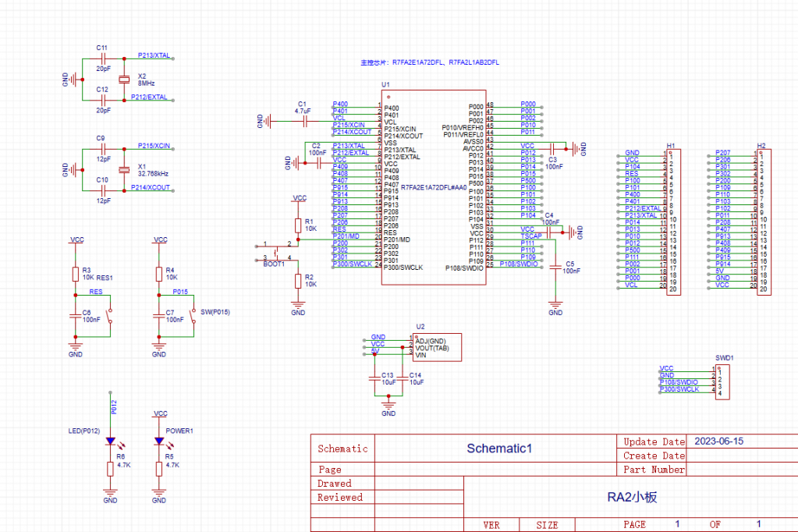Select capacitor C3 100nF
Viewport: 798px width, 532px height.
tap(552, 149)
